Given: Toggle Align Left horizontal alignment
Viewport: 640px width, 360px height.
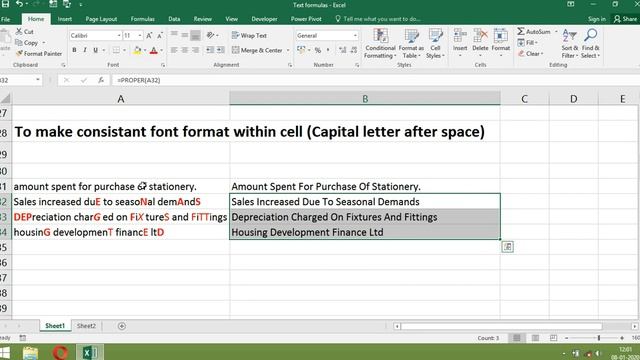Looking at the screenshot, I should click(174, 50).
